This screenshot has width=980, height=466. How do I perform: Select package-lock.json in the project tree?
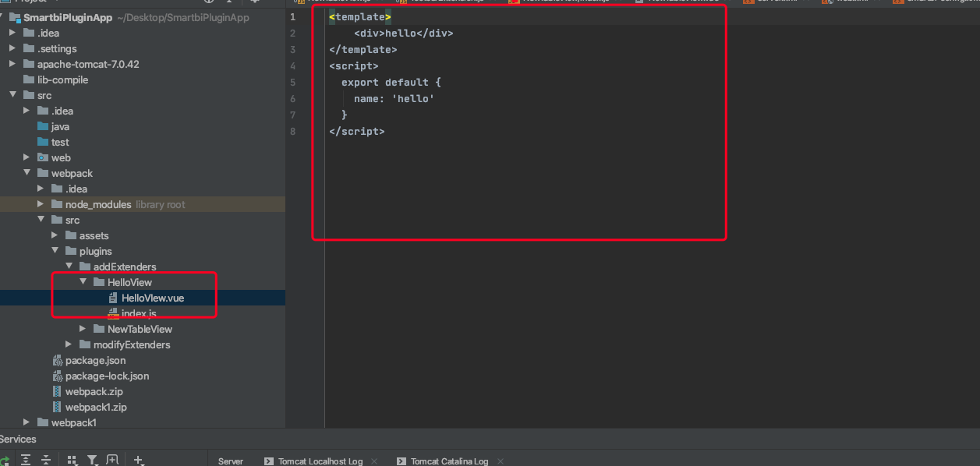click(x=107, y=376)
